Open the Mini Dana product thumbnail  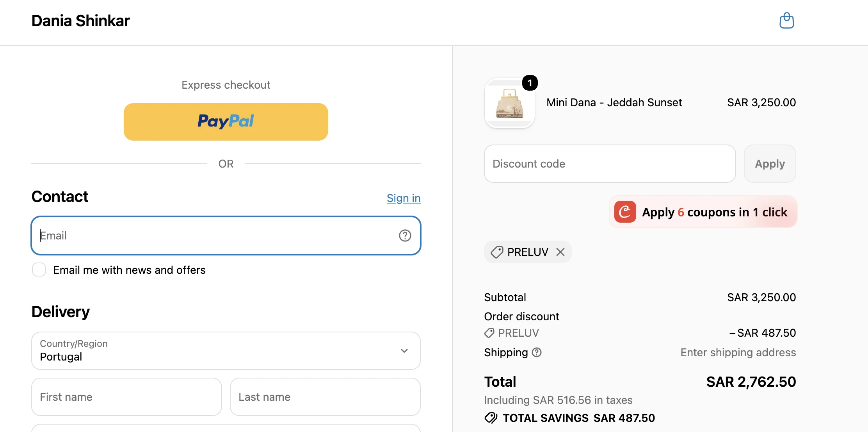point(509,103)
